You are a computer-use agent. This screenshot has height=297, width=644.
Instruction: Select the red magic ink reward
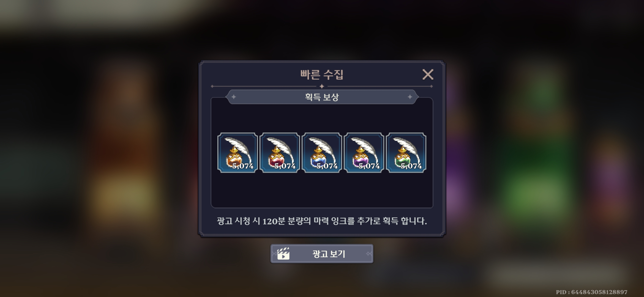coord(280,153)
